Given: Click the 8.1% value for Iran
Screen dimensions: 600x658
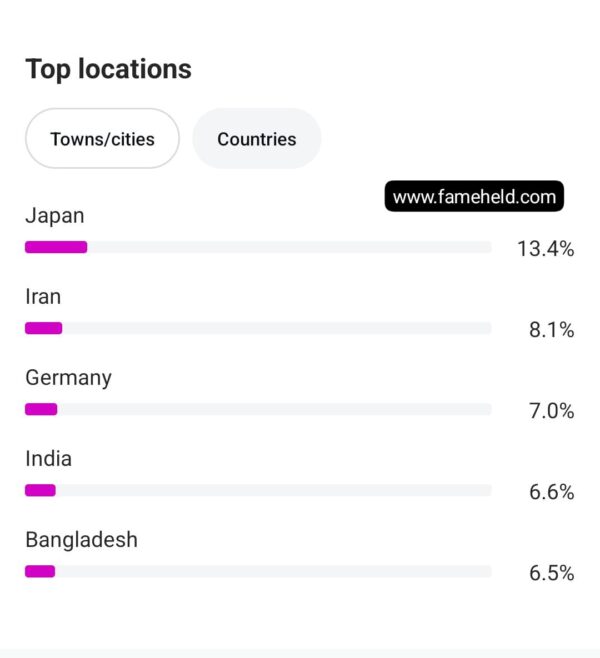Looking at the screenshot, I should (551, 330).
